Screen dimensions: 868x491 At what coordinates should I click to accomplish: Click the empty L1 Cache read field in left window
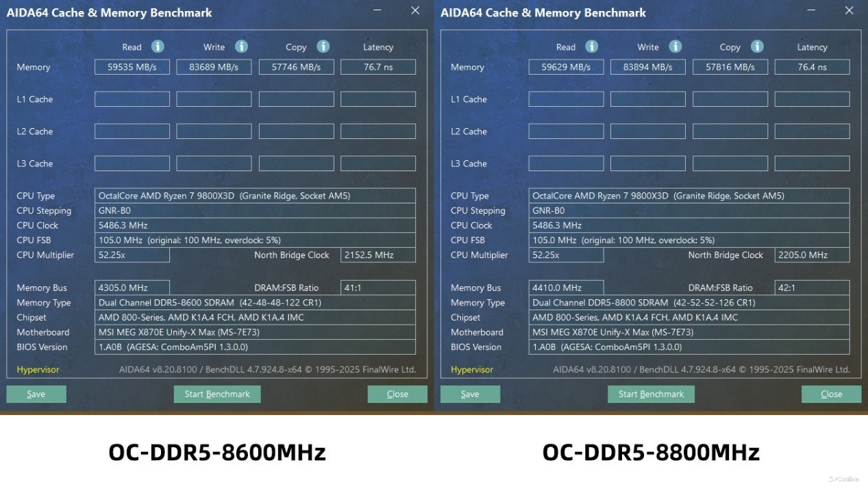pos(132,99)
